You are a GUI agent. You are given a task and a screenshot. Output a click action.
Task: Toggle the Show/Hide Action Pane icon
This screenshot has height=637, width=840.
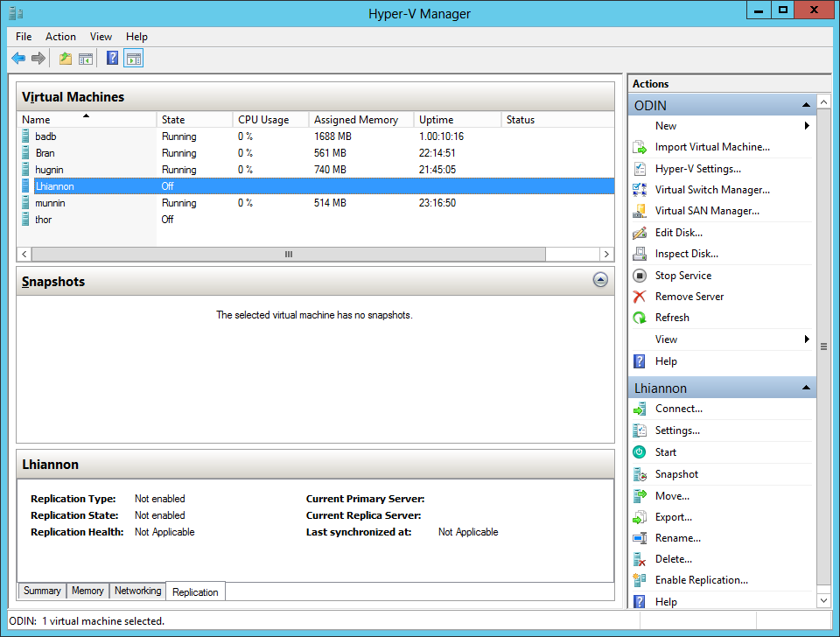[x=133, y=59]
